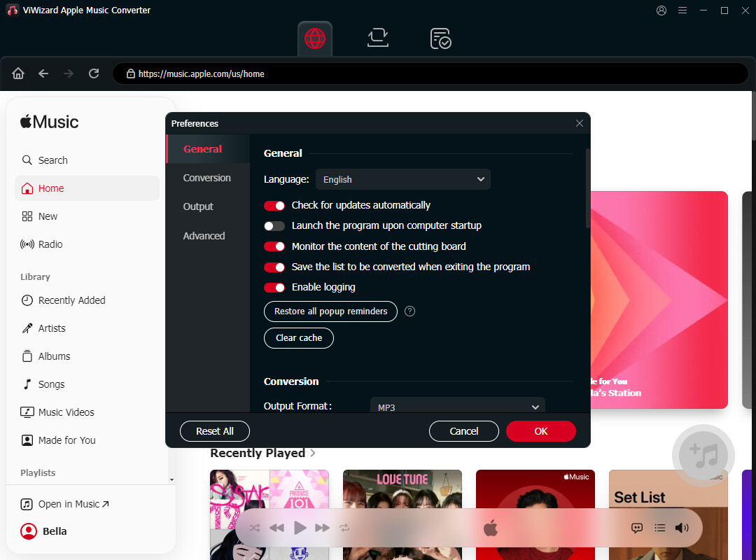
Task: Toggle Save the list when exiting
Action: click(x=274, y=267)
